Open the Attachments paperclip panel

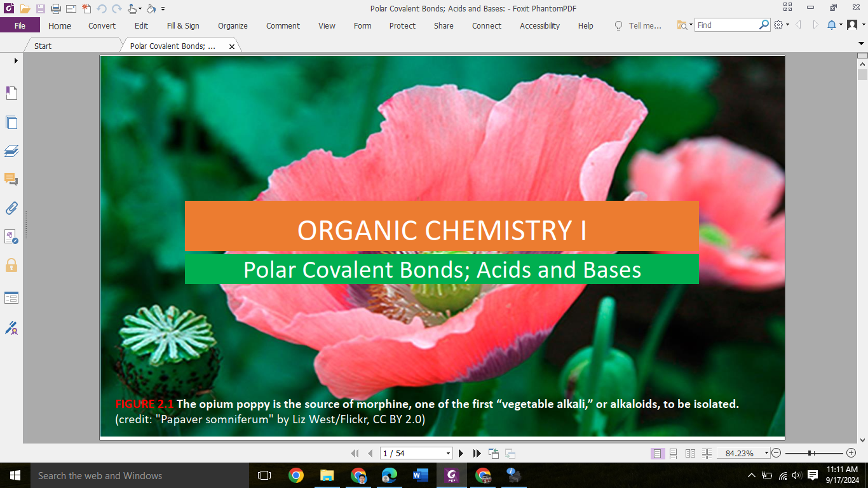[11, 208]
